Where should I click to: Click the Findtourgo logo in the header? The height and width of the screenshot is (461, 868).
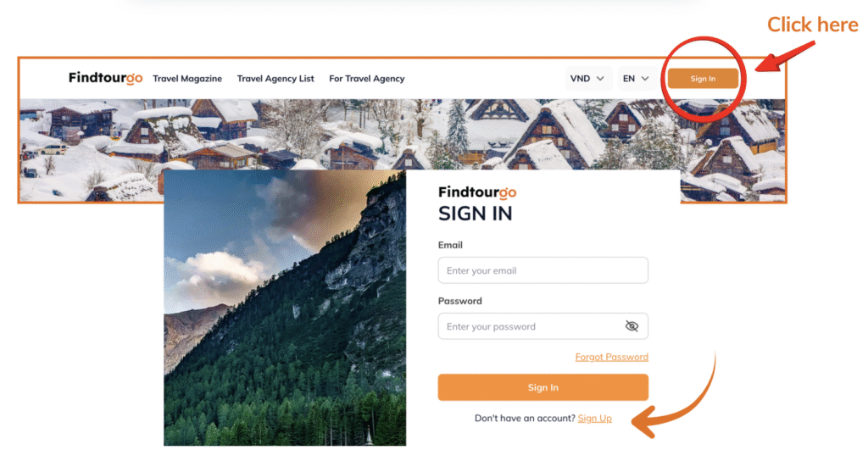pos(105,78)
